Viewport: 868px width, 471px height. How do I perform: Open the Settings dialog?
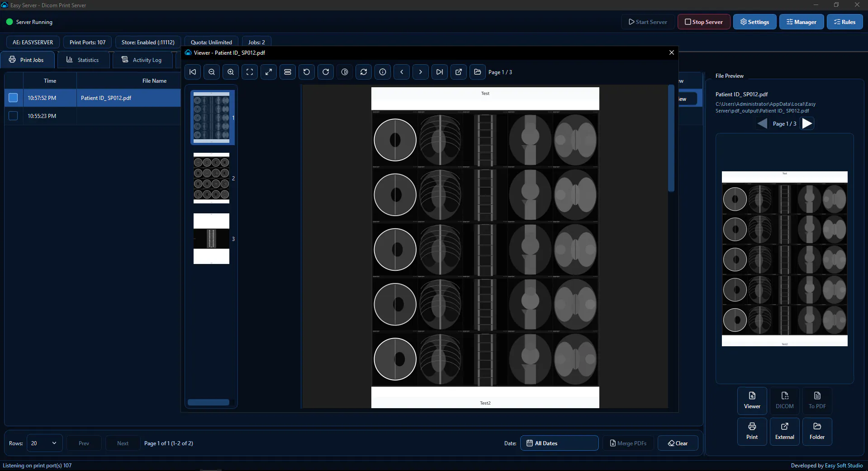pyautogui.click(x=754, y=22)
